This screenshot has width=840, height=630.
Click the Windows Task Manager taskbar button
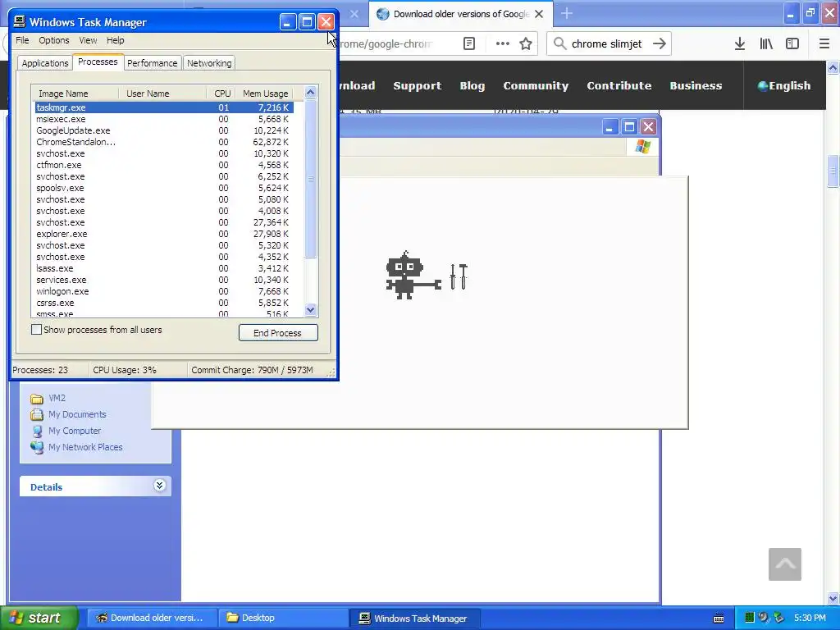[414, 618]
